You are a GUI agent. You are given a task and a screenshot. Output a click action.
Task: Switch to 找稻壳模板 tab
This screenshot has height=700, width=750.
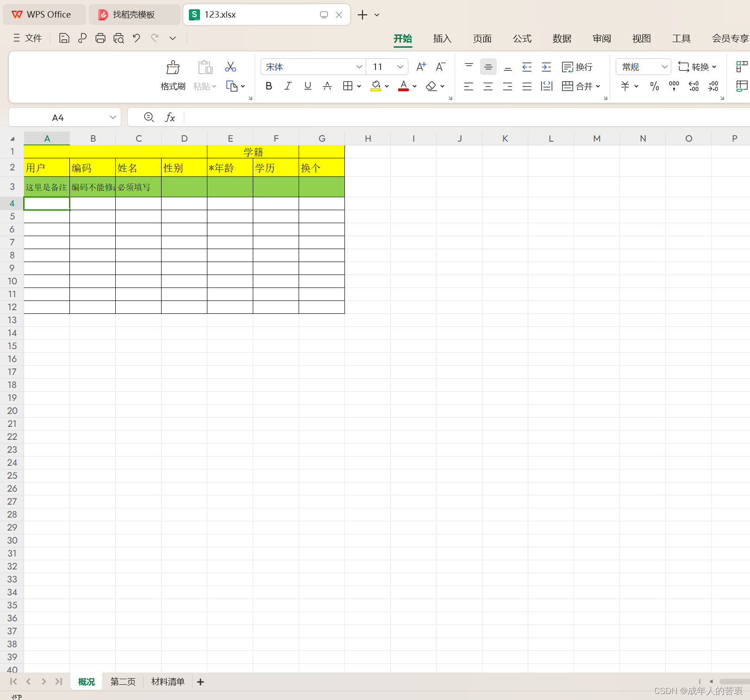[134, 15]
